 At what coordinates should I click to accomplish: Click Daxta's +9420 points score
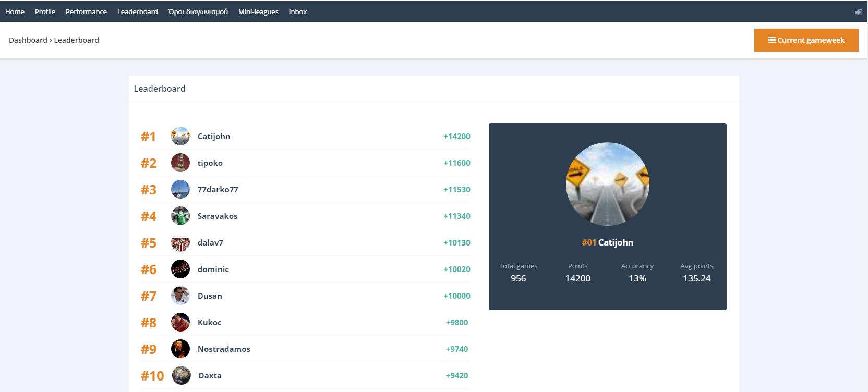click(456, 375)
